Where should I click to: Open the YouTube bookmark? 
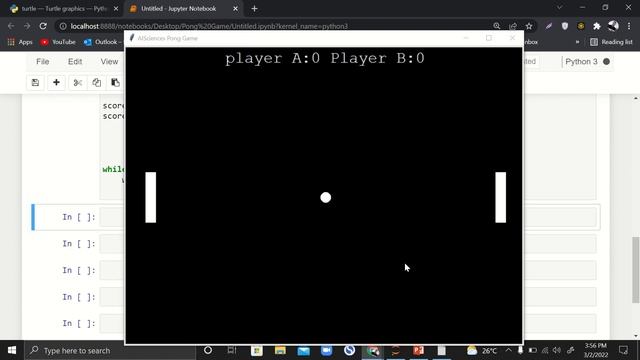pos(58,42)
